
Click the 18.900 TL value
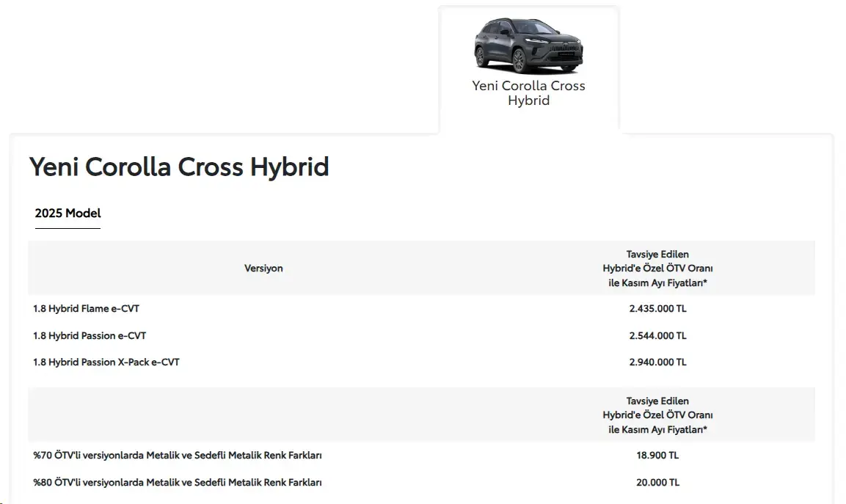pyautogui.click(x=657, y=456)
